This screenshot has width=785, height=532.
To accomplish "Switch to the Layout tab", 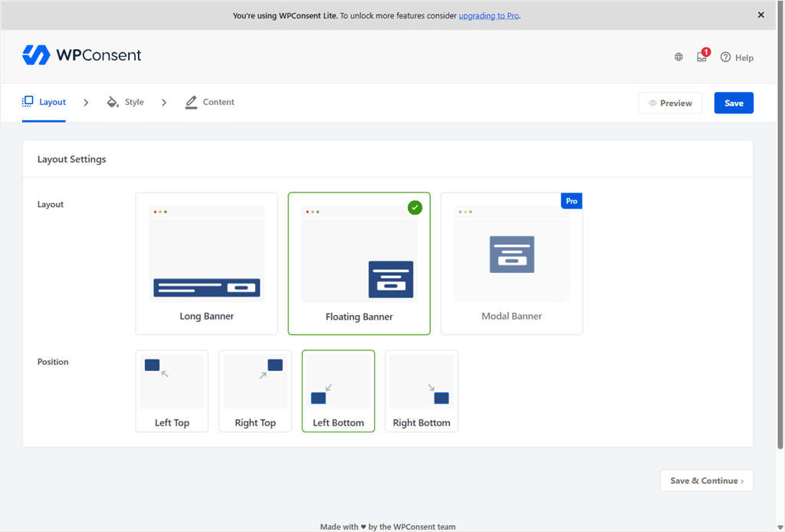I will [x=44, y=102].
